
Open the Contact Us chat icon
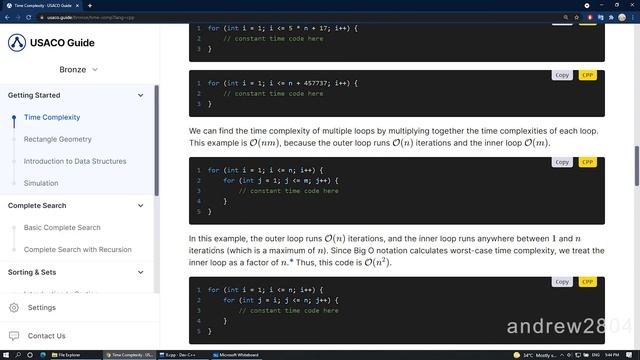(14, 336)
